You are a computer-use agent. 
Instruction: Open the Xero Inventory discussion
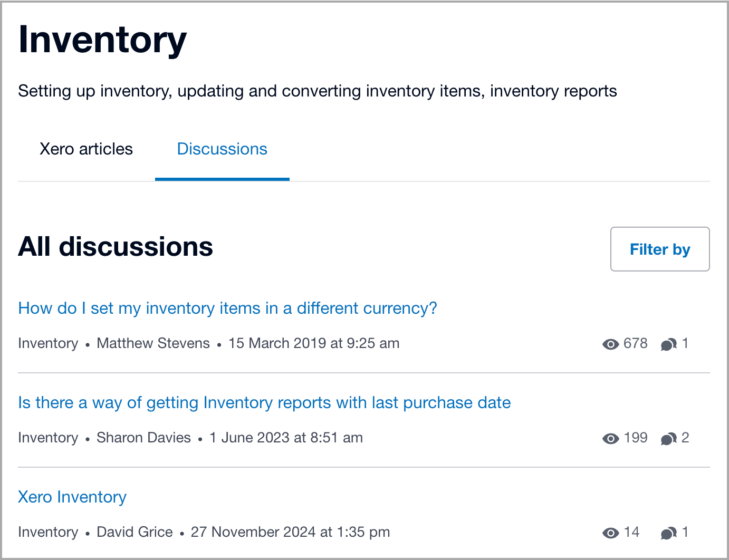coord(72,497)
